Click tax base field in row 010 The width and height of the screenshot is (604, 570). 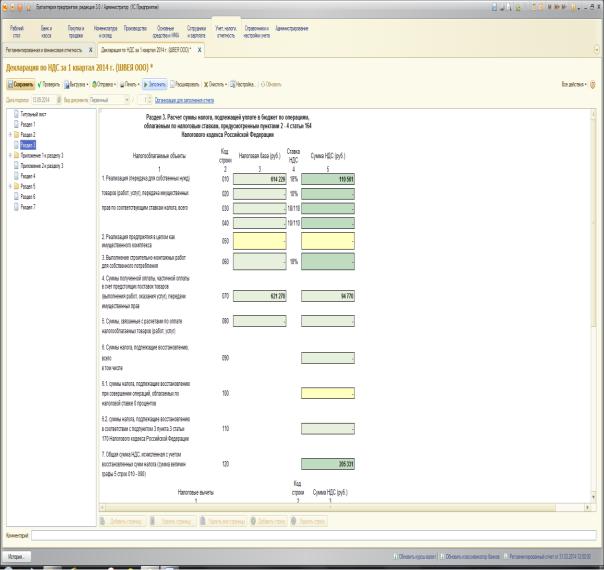point(260,179)
